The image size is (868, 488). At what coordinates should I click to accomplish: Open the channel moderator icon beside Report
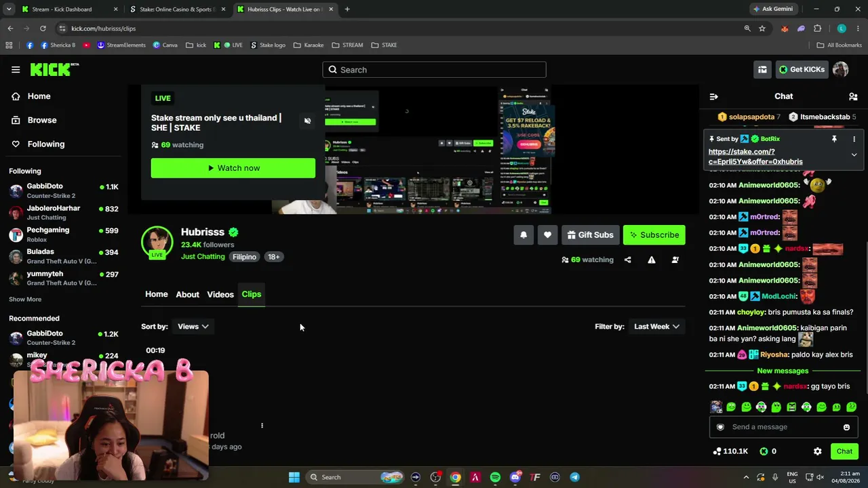point(675,260)
